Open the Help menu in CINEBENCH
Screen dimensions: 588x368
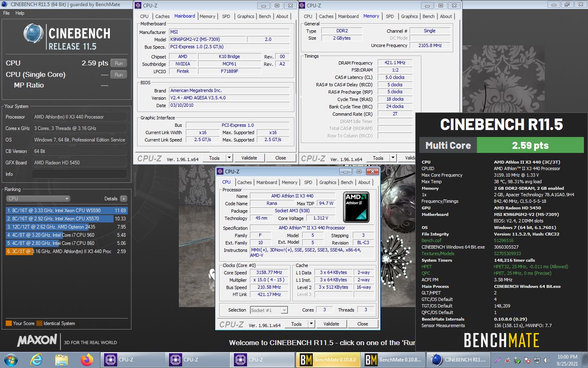click(20, 13)
